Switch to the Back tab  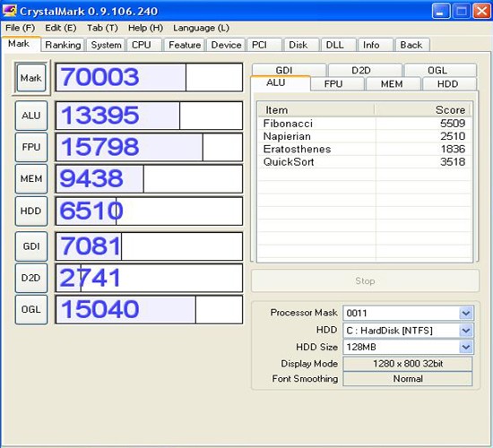(x=412, y=45)
